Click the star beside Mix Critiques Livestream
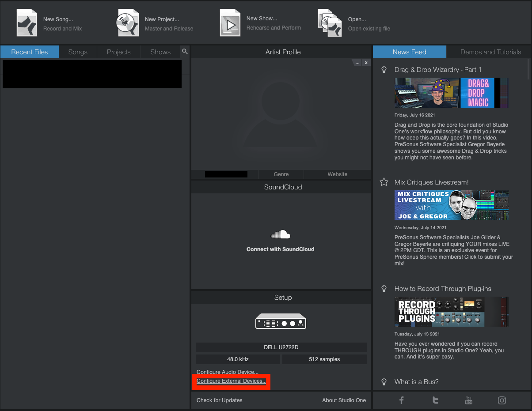Viewport: 532px width, 411px height. pyautogui.click(x=384, y=182)
